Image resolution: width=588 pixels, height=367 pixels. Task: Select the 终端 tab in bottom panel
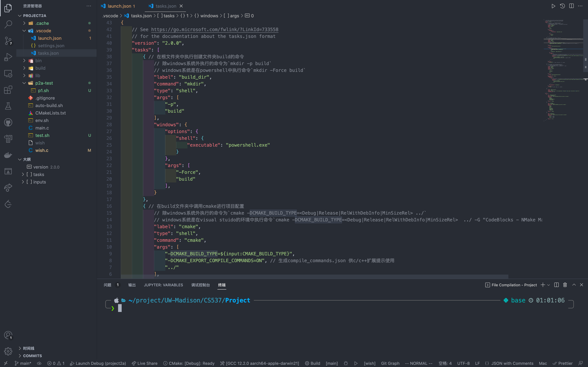click(222, 285)
